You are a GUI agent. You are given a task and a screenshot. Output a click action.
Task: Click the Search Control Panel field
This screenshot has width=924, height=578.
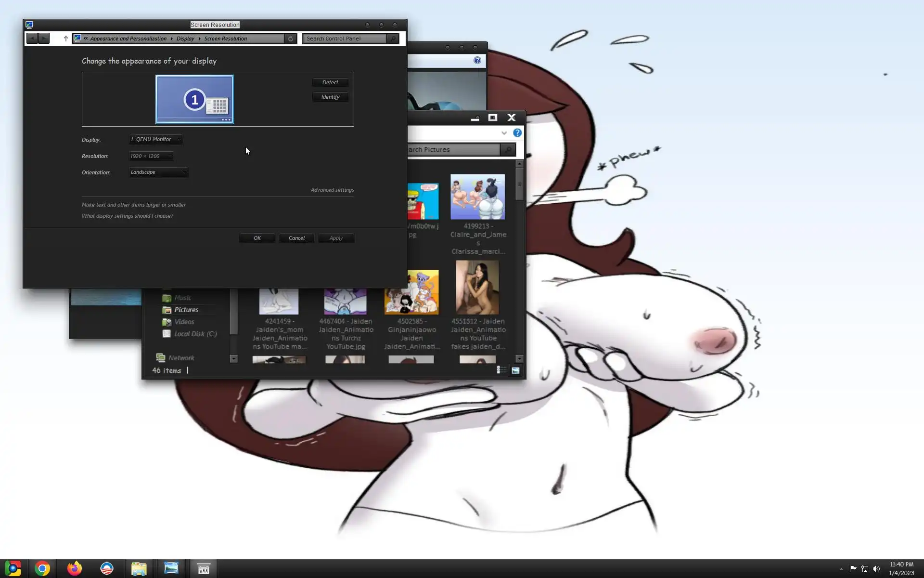[345, 39]
